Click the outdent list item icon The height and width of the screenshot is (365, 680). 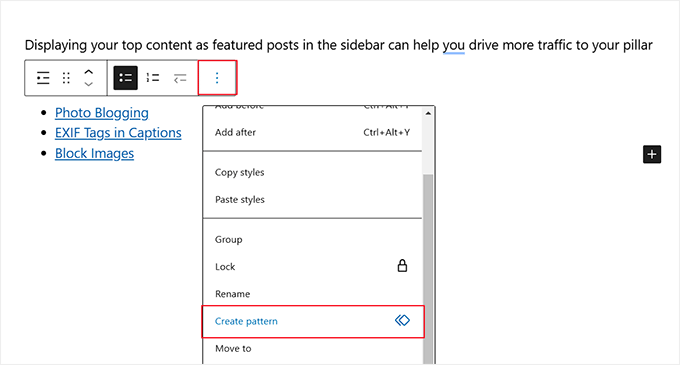(x=180, y=78)
